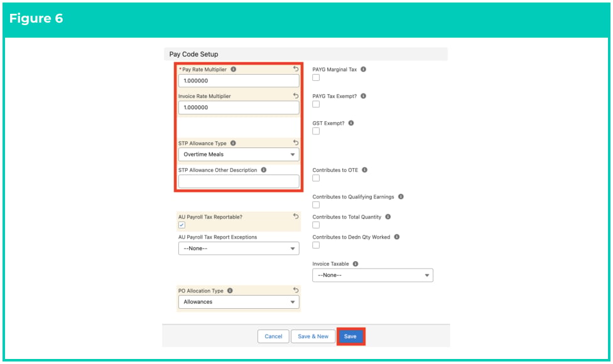Undo the STP Allowance Type change
Viewport: 613px width, 364px height.
click(296, 142)
